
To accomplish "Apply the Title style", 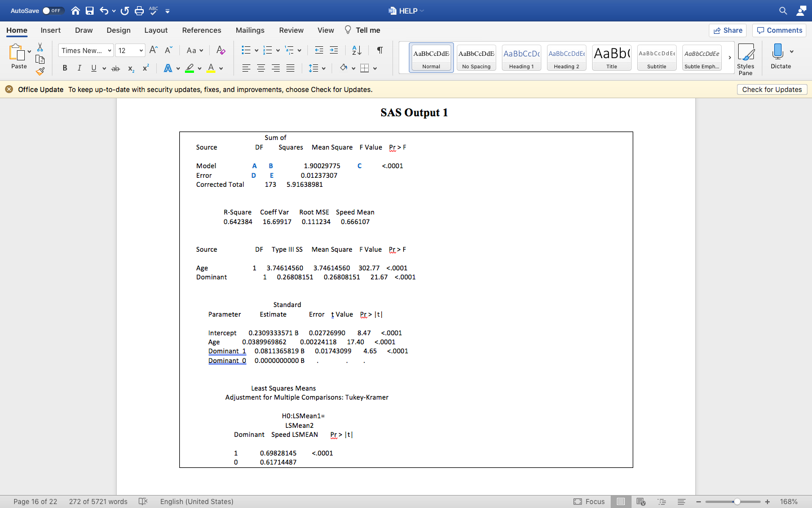I will (x=612, y=58).
